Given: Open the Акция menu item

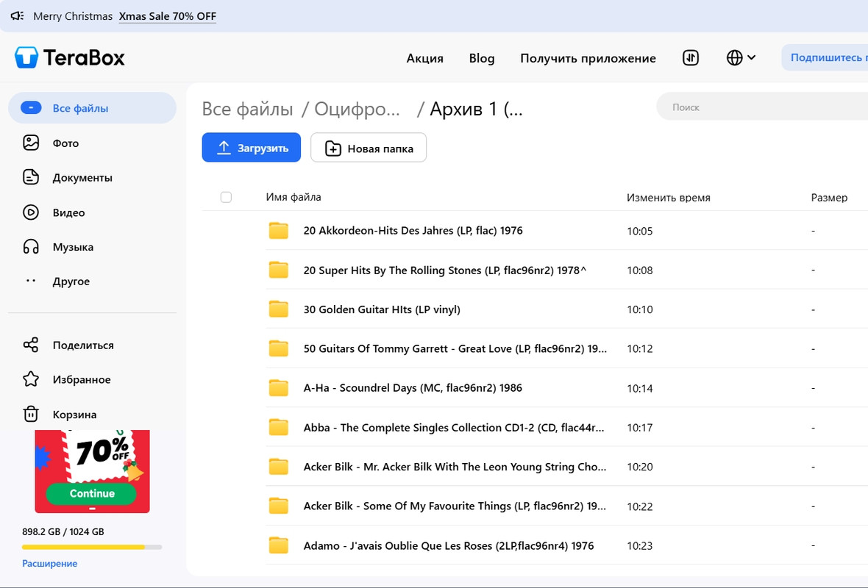Looking at the screenshot, I should pyautogui.click(x=424, y=58).
